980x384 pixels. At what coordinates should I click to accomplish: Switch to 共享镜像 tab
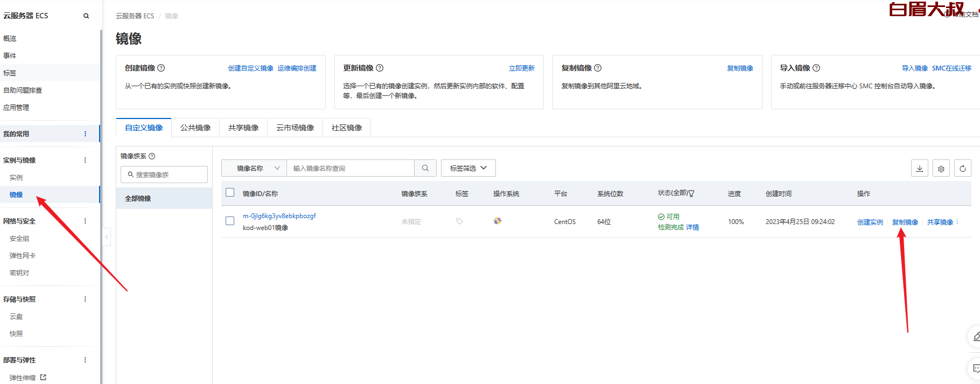(x=243, y=128)
